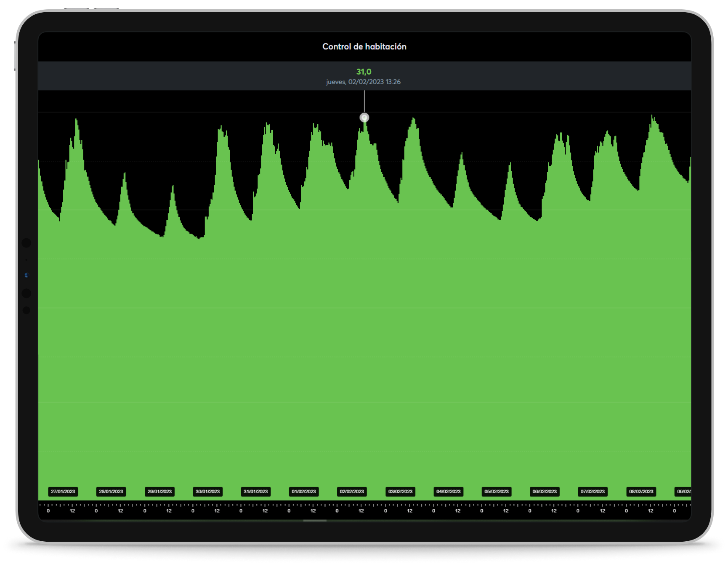Screen dimensions: 728x564
Task: Click the "Control de habitación" title
Action: pos(364,47)
